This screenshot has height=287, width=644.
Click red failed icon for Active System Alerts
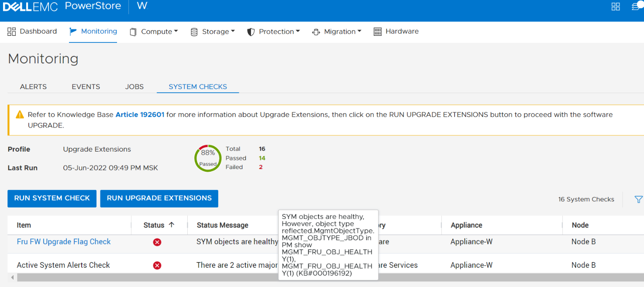coord(157,266)
